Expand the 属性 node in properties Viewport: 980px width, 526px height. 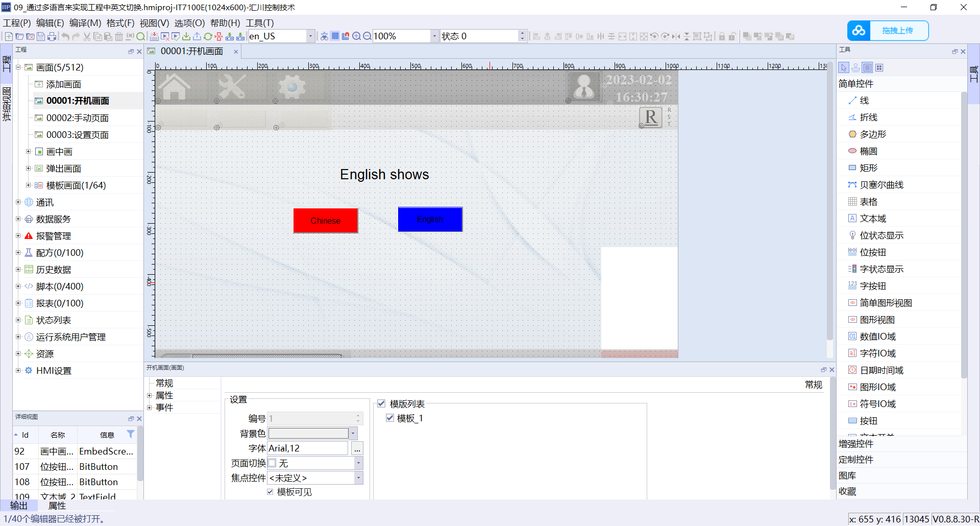(150, 395)
